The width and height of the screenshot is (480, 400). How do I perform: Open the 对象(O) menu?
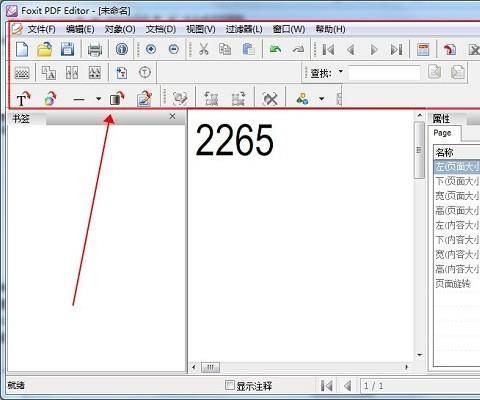point(120,29)
